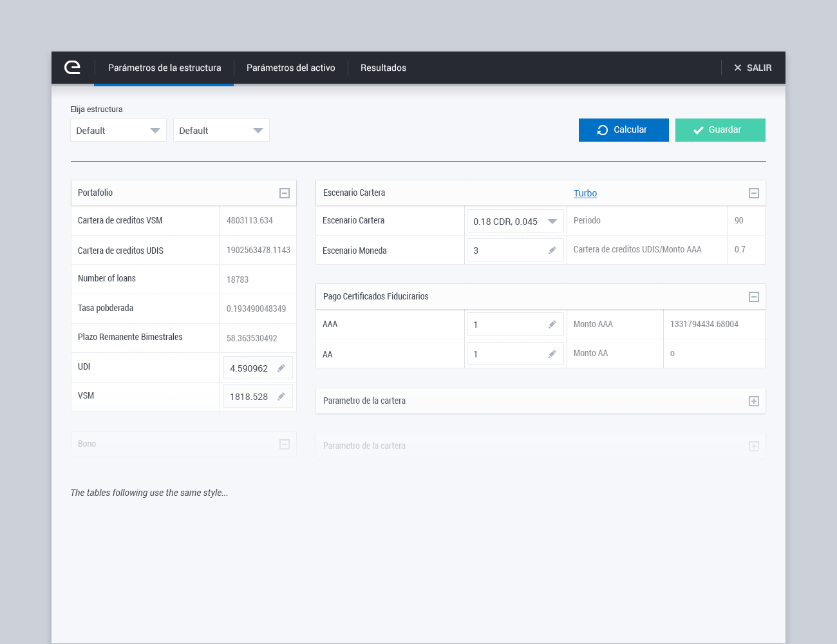The height and width of the screenshot is (644, 837).
Task: Select value 4803113.634 of Cartera VSM
Action: (x=250, y=220)
